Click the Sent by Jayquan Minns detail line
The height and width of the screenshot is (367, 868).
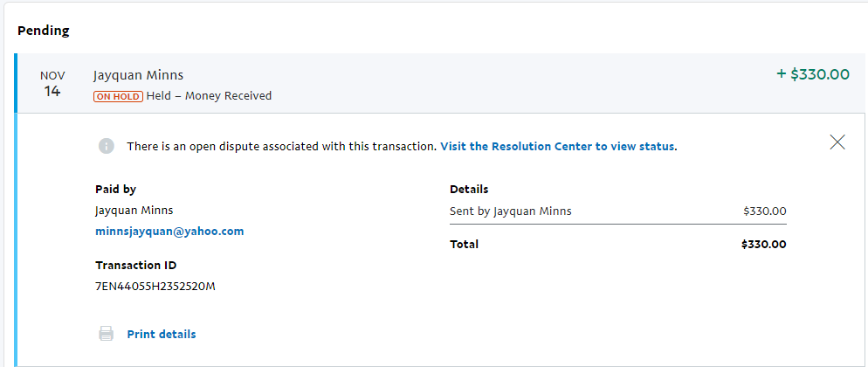click(x=511, y=211)
